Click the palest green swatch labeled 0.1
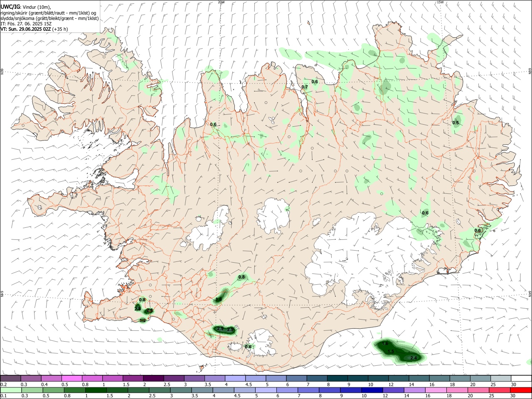Viewport: 532px width, 399px height. tap(11, 390)
